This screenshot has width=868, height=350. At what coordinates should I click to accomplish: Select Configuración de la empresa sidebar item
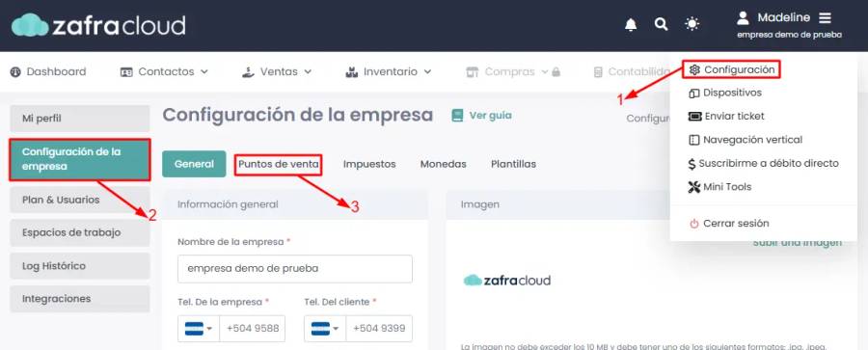80,159
